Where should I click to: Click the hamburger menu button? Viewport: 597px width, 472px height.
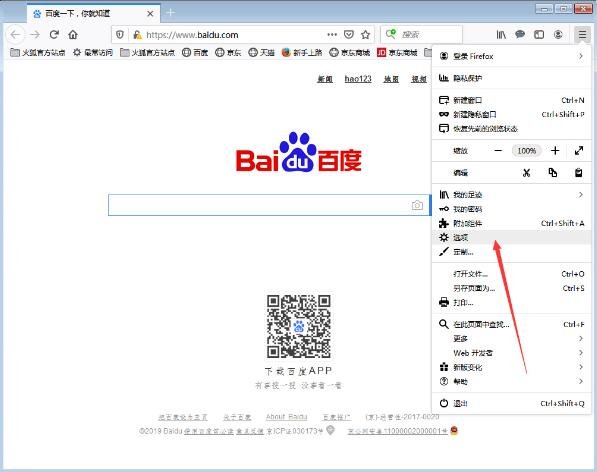coord(582,35)
